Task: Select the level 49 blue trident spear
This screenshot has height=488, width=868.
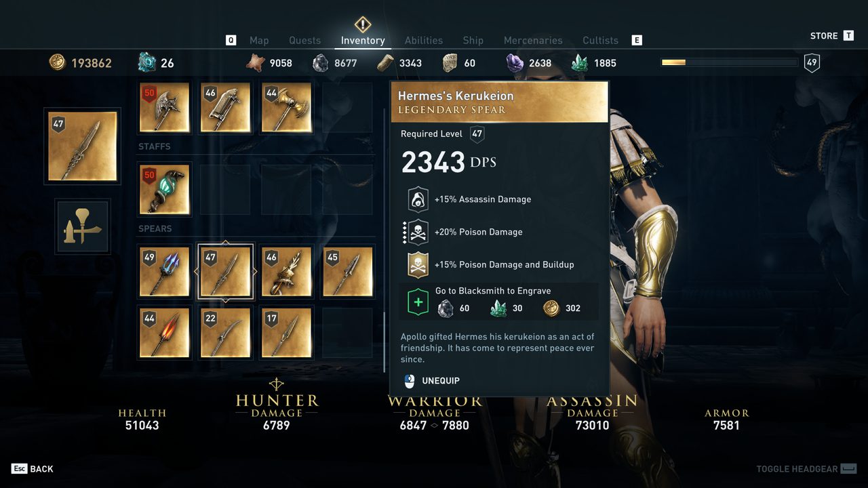Action: click(165, 272)
